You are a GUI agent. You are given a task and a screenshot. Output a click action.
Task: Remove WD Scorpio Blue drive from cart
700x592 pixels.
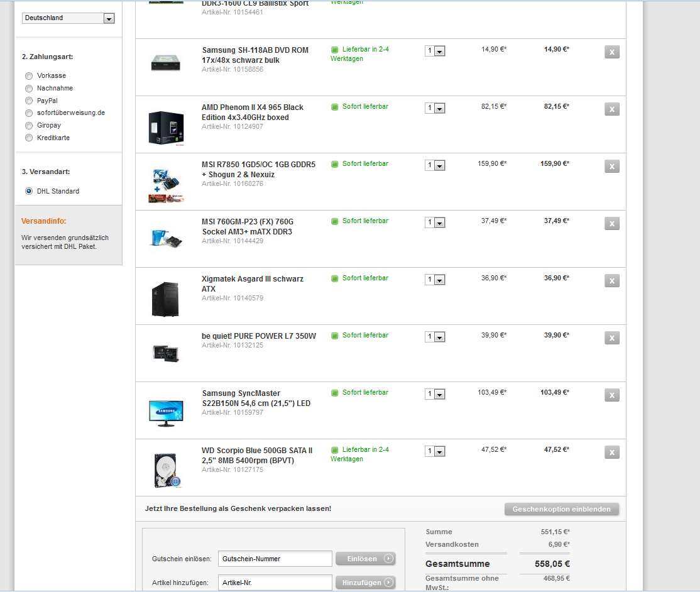[x=612, y=452]
